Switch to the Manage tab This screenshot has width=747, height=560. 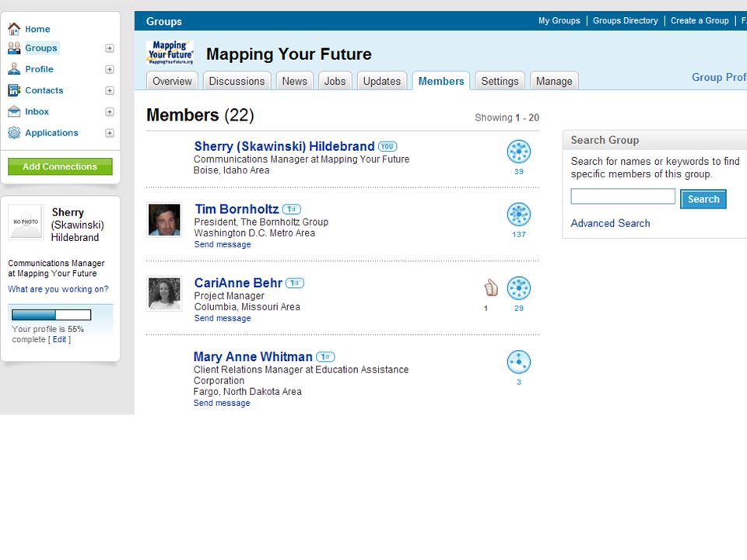pos(554,81)
